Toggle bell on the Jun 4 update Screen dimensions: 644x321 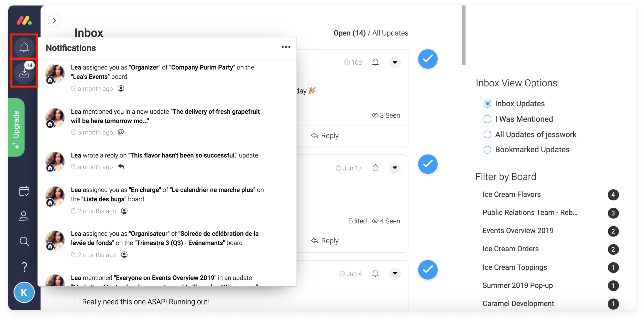pos(375,274)
